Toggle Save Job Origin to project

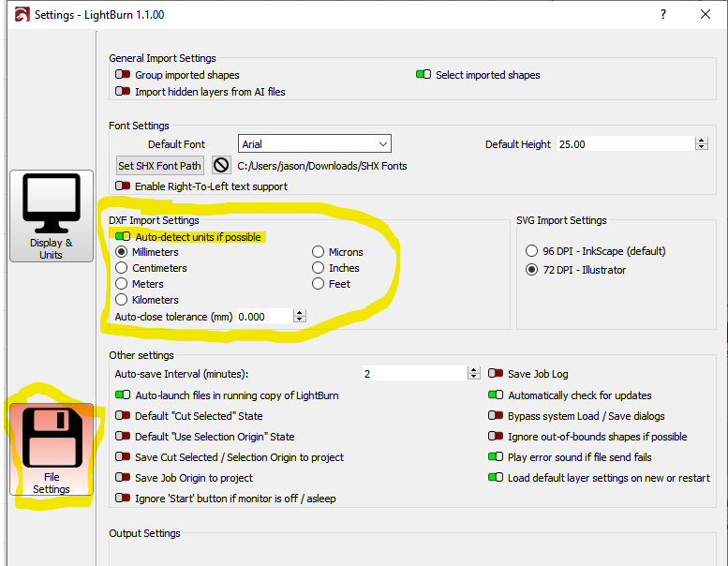point(123,477)
